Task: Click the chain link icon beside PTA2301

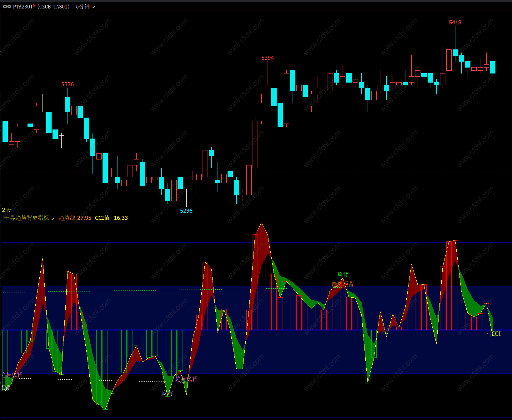Action: 7,7
